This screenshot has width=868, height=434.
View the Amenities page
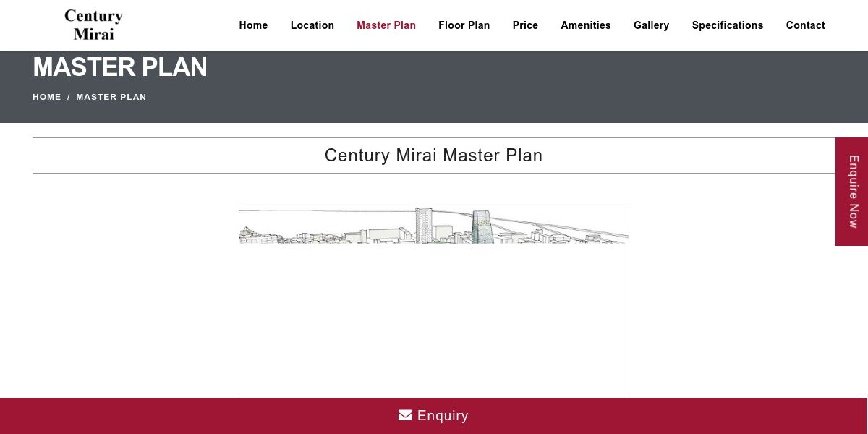click(x=586, y=25)
